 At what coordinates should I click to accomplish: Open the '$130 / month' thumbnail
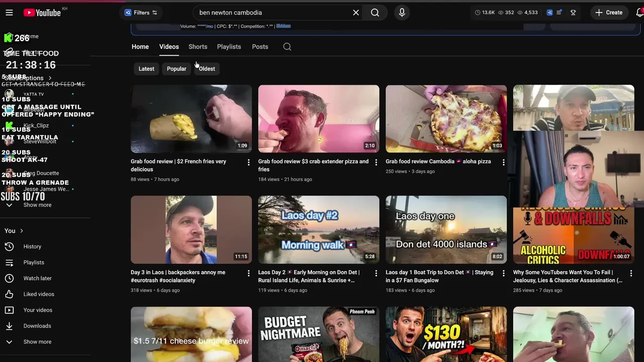(x=446, y=334)
